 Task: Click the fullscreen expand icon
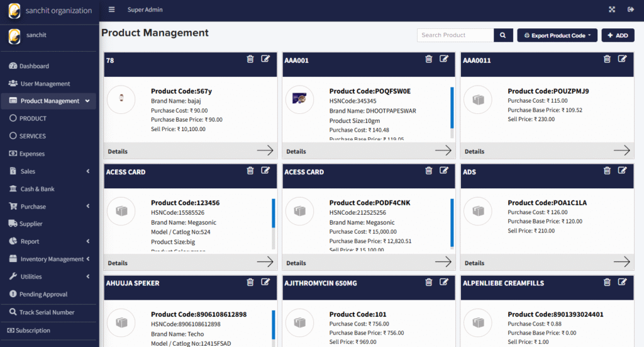(x=612, y=9)
